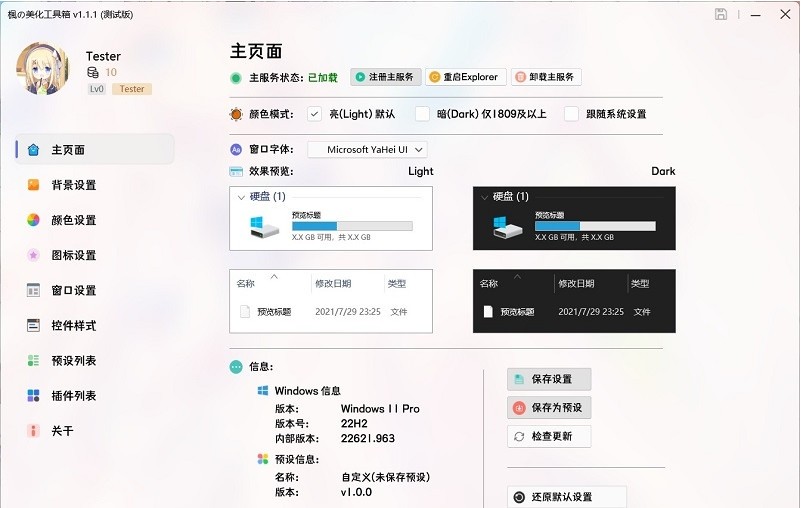
Task: Click the coins icon beside 10
Action: [93, 72]
